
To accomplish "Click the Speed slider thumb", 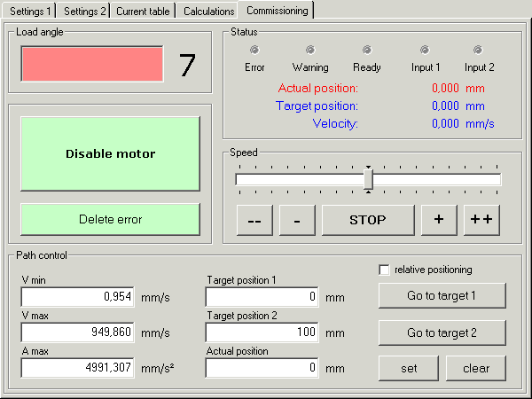I will point(368,179).
